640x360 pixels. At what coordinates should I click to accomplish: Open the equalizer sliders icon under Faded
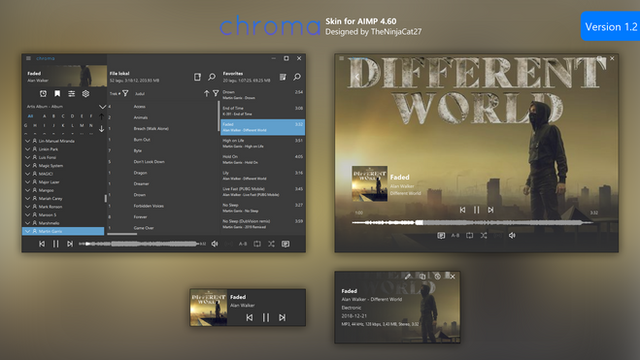71,93
